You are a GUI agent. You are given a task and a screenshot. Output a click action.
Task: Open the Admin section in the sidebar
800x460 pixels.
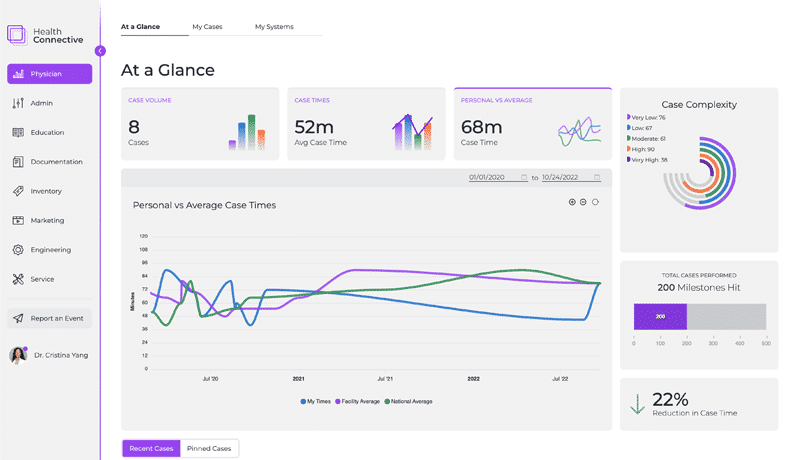click(41, 103)
